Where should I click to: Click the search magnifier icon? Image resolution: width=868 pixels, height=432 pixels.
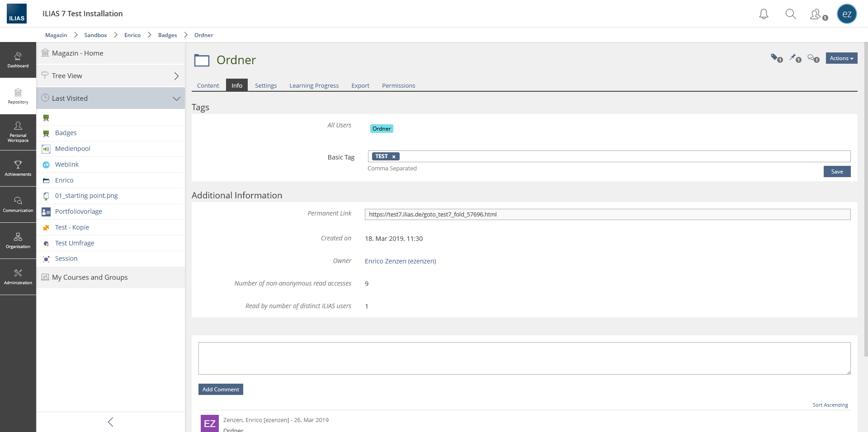(x=791, y=14)
